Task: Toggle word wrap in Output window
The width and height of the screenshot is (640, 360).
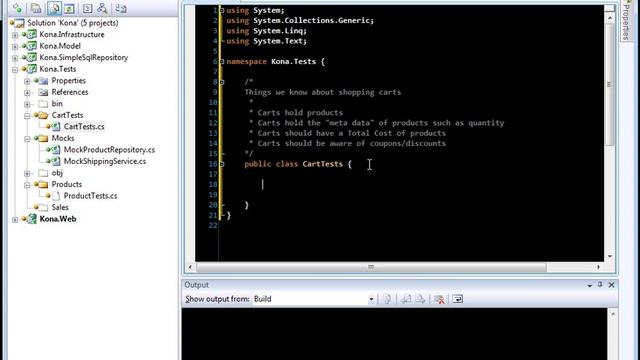Action: [458, 299]
